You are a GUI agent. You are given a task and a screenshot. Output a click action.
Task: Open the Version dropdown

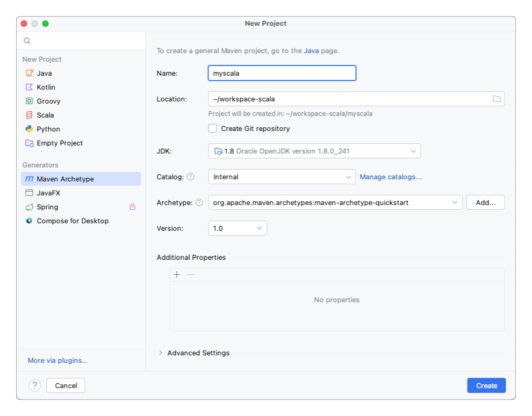238,228
